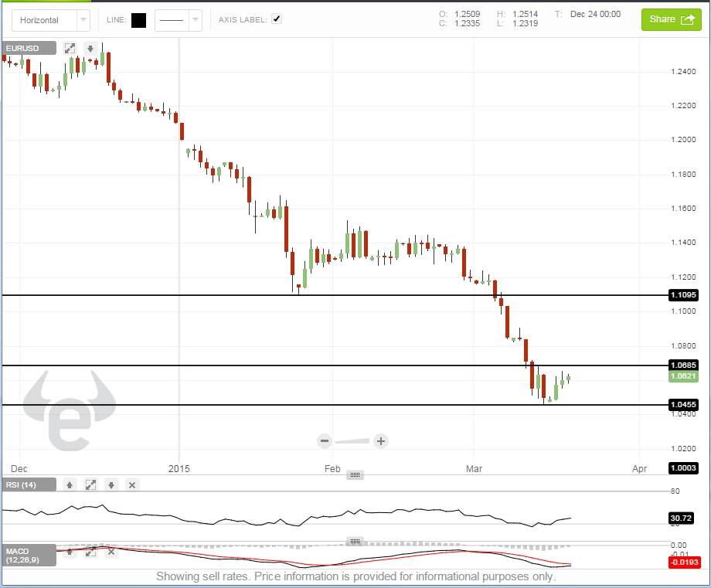Viewport: 711px width, 588px height.
Task: Move the EURUSD panel down
Action: [x=90, y=48]
